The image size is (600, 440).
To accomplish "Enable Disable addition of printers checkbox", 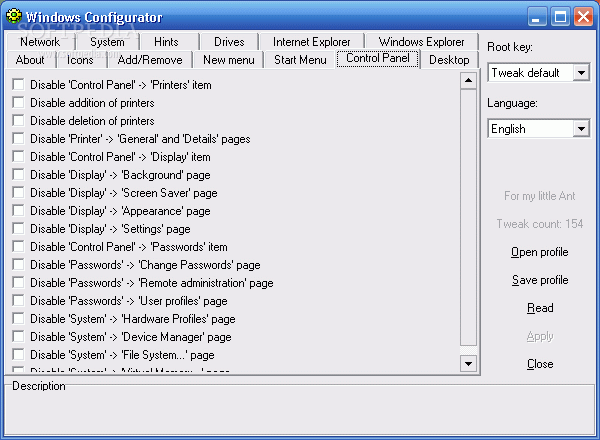I will tap(18, 103).
